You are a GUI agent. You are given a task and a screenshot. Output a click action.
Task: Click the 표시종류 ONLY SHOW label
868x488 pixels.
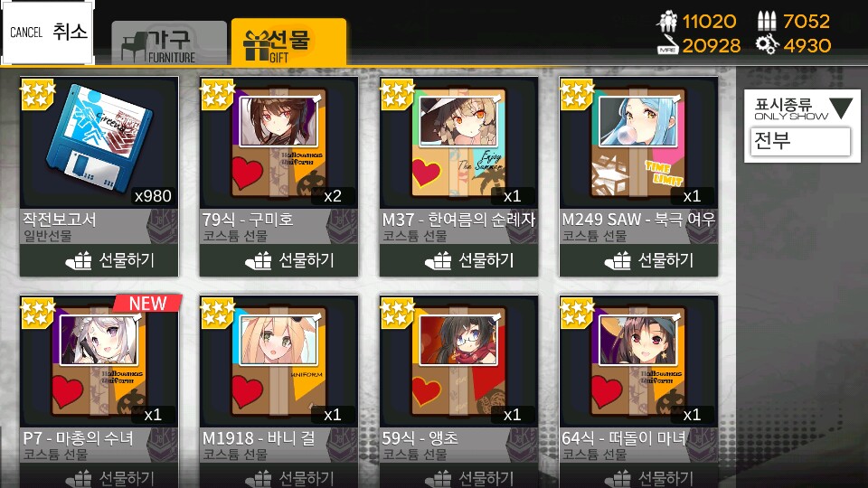790,109
